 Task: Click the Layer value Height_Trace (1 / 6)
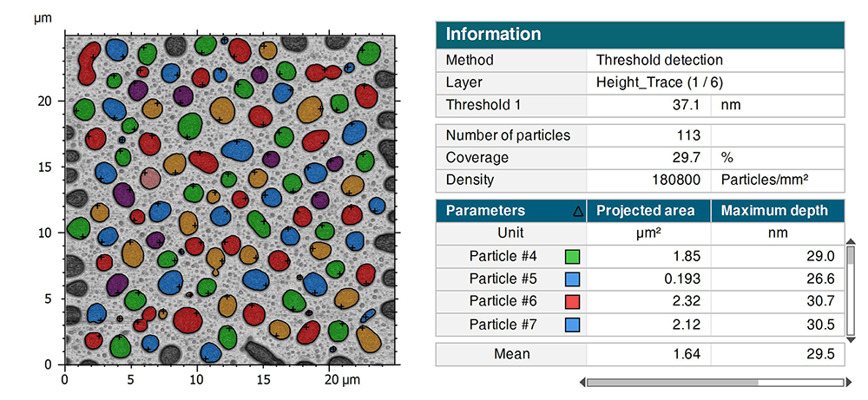(660, 82)
